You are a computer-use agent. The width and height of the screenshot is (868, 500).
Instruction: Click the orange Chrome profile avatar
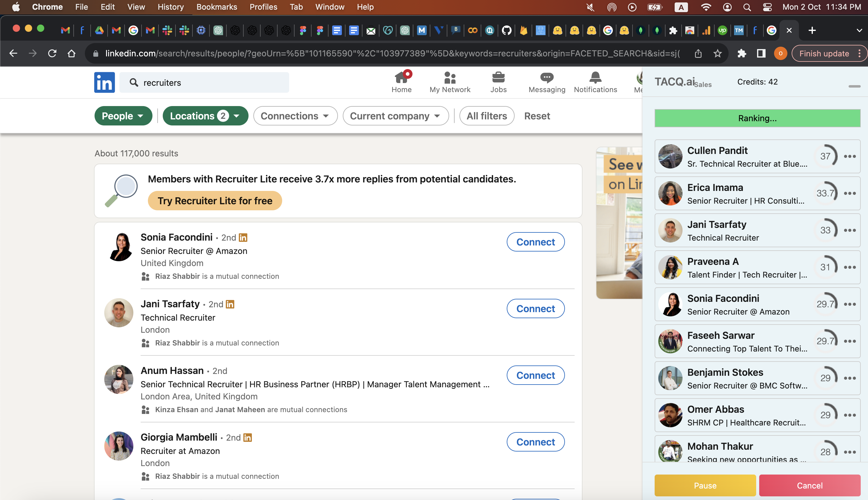tap(780, 54)
